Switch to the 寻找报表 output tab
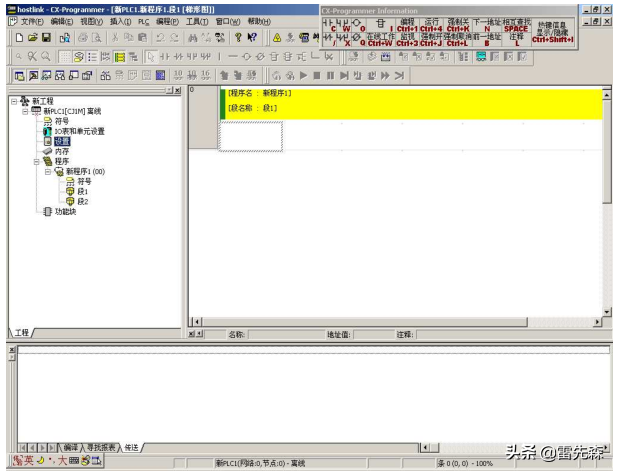The height and width of the screenshot is (474, 617). (x=101, y=447)
